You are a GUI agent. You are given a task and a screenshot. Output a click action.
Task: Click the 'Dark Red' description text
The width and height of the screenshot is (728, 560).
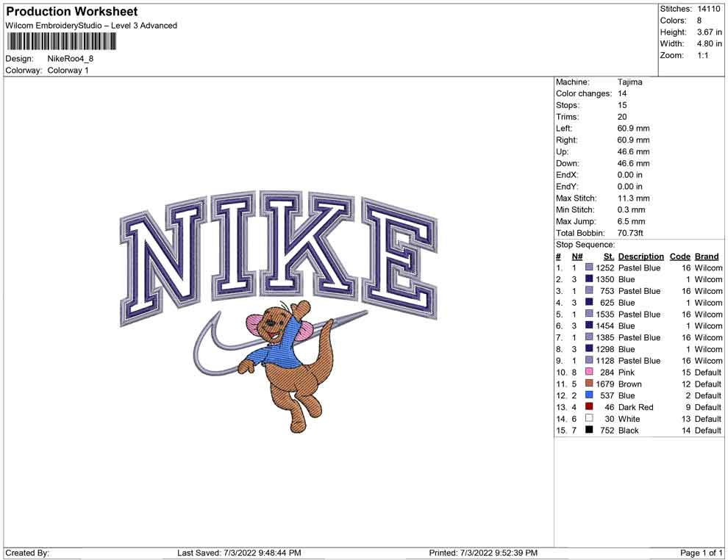click(635, 407)
